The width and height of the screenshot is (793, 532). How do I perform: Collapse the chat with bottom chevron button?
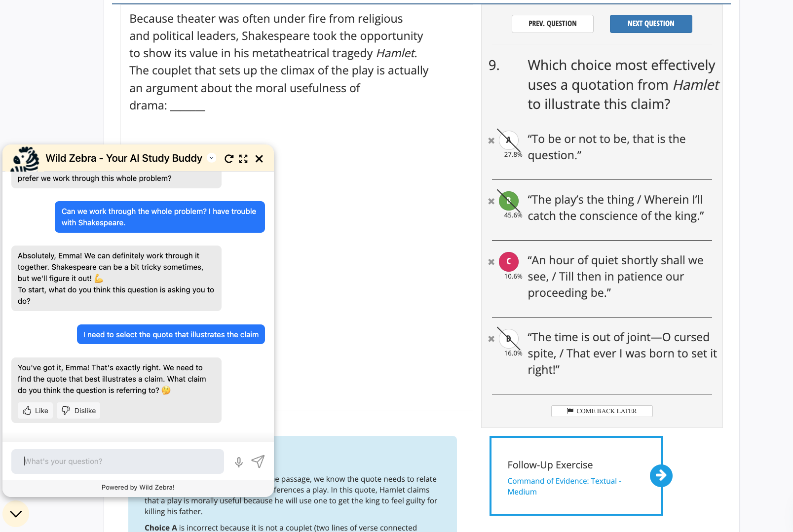(16, 514)
